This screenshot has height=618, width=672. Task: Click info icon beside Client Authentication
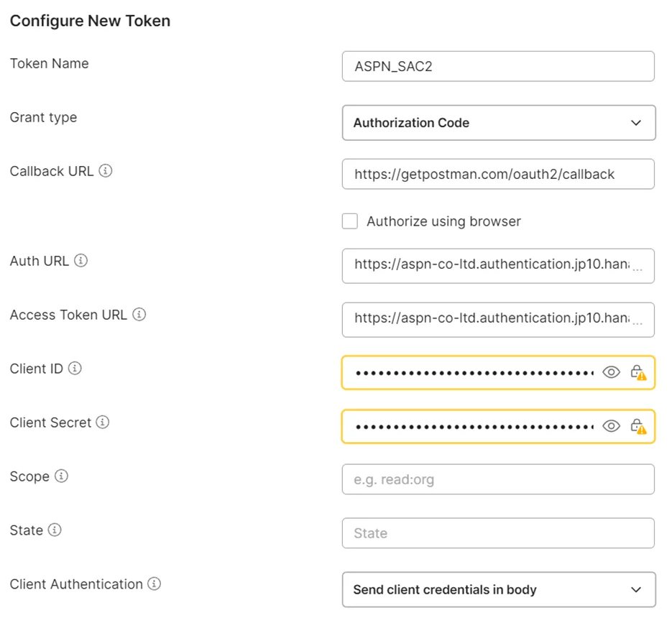154,584
